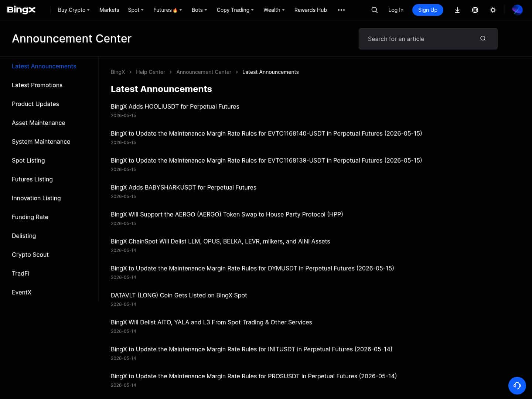
Task: Click the Announcement Center page title
Action: (x=72, y=38)
